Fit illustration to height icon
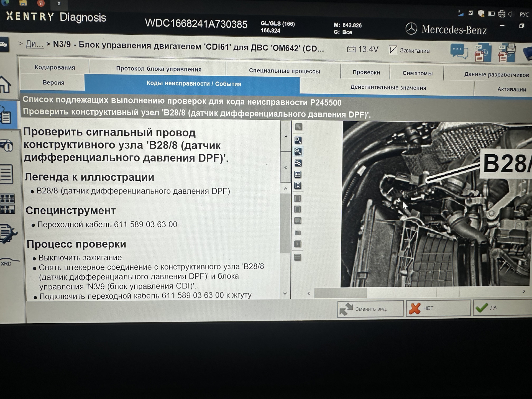The width and height of the screenshot is (532, 399). (x=298, y=185)
